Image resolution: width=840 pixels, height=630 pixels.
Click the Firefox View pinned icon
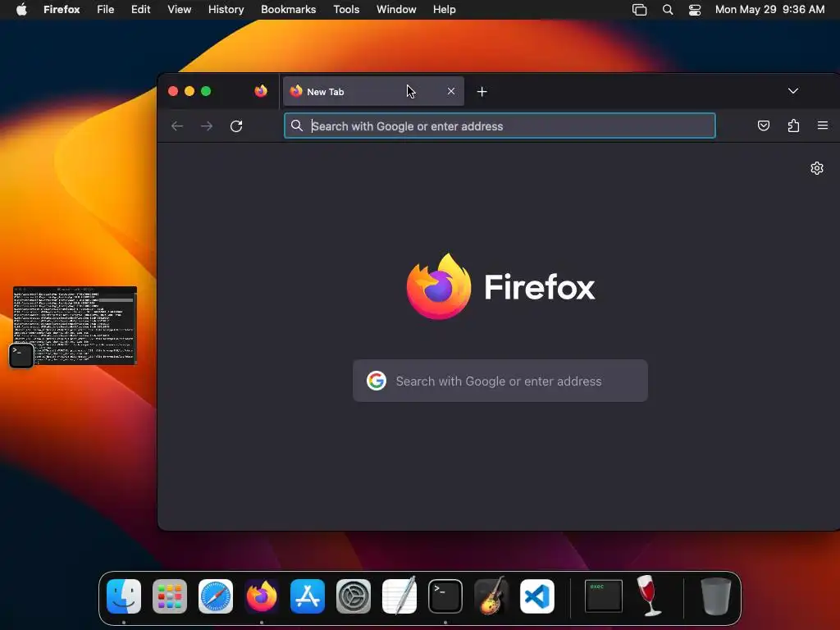(x=261, y=91)
